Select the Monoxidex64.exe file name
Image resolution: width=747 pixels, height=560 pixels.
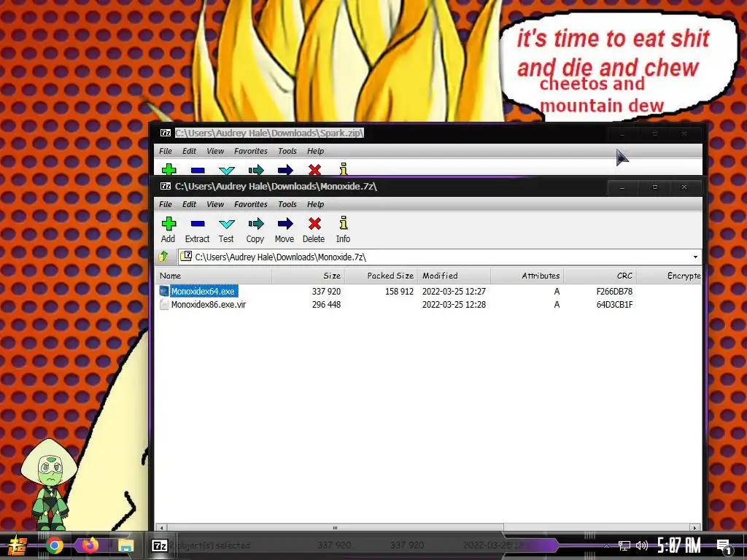pos(203,292)
